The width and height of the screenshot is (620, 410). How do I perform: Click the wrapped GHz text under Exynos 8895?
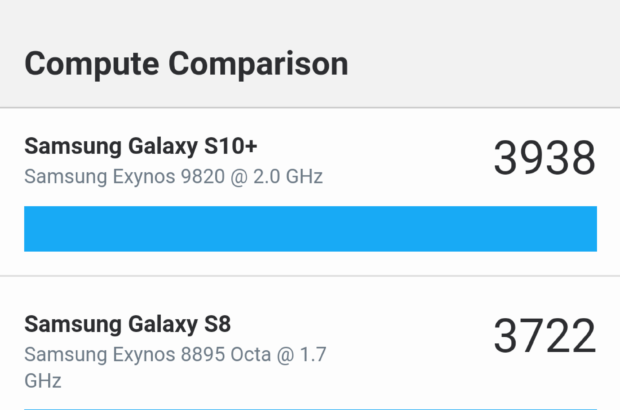(43, 382)
